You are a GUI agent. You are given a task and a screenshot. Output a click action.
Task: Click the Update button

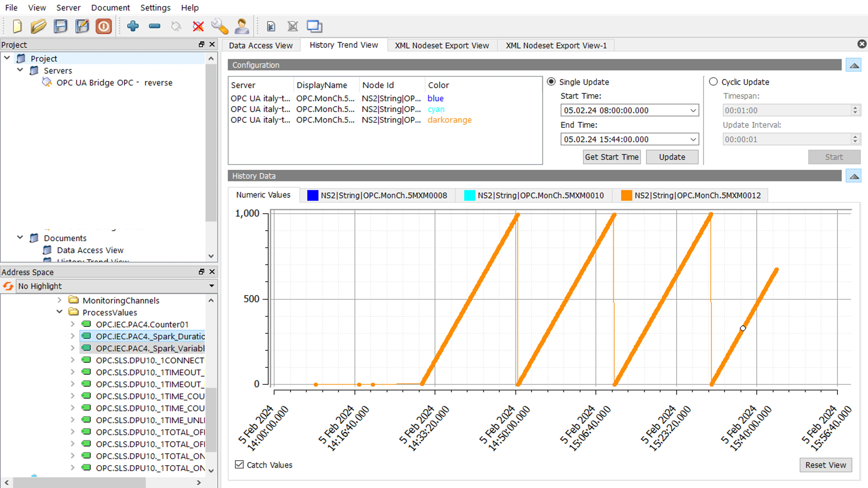pos(672,157)
